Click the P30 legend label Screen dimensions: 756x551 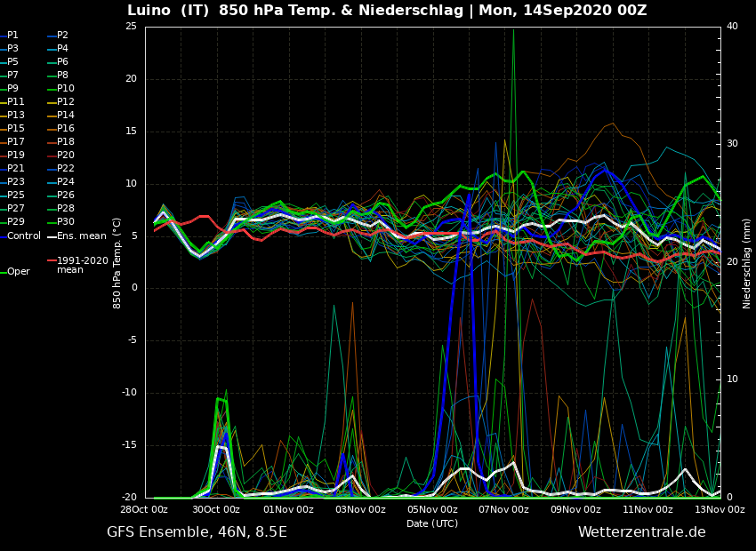[66, 222]
